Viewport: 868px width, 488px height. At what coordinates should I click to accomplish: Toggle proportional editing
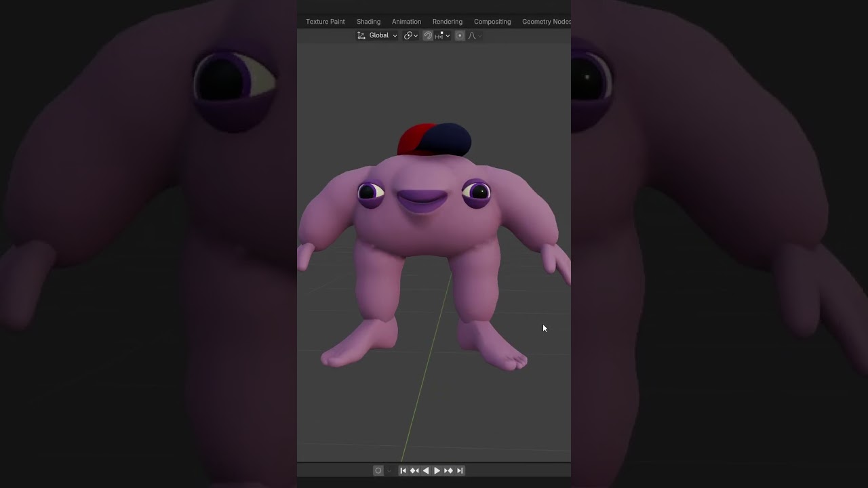click(460, 35)
